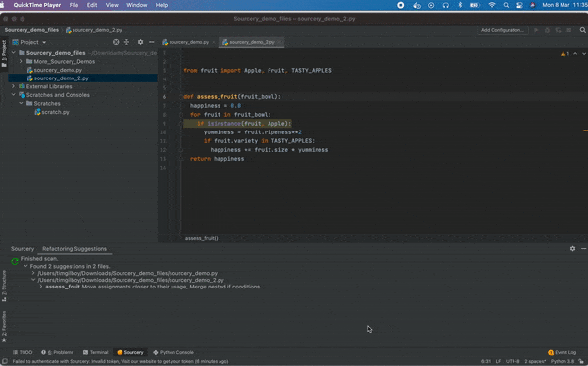Viewport: 588px width, 366px height.
Task: Select scratch.py in the project tree
Action: click(55, 112)
